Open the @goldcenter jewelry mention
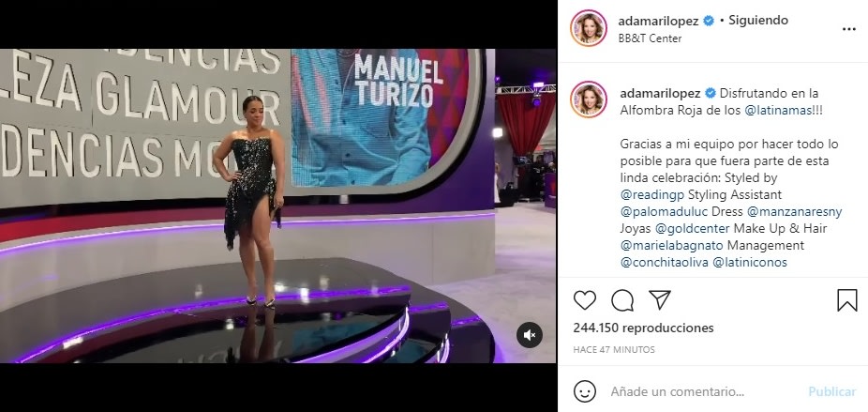 pyautogui.click(x=693, y=228)
